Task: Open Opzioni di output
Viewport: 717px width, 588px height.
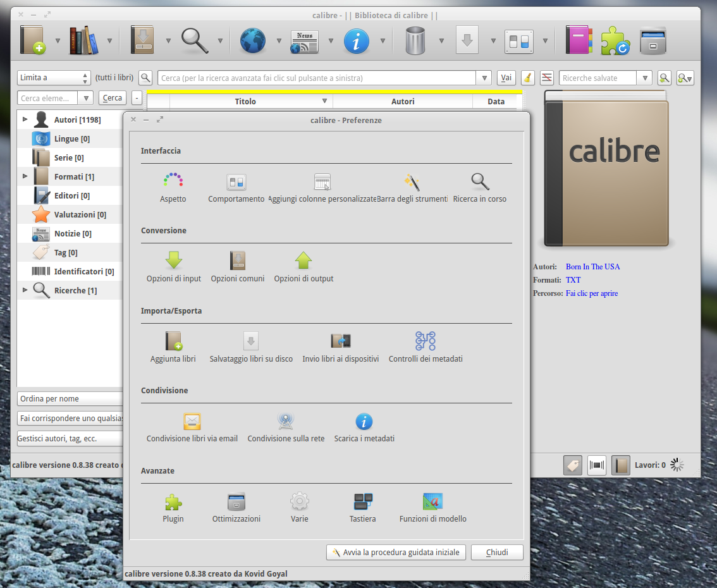Action: coord(303,267)
